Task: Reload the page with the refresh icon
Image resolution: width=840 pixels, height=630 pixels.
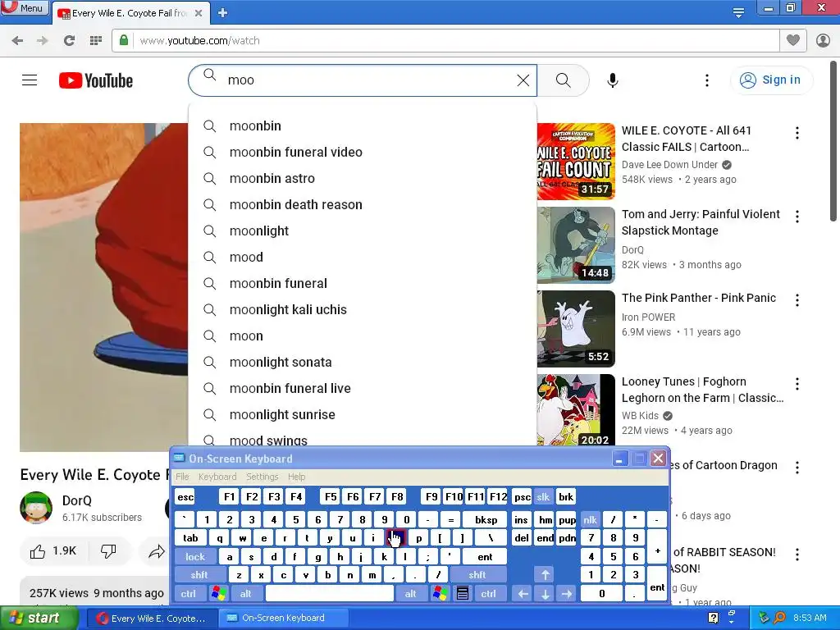Action: 69,41
